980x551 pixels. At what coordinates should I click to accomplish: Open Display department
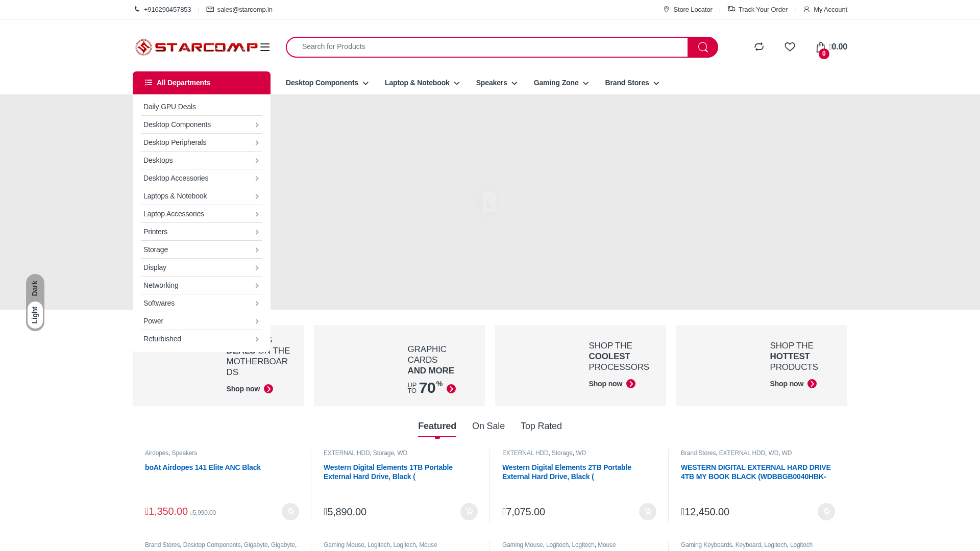(x=202, y=267)
